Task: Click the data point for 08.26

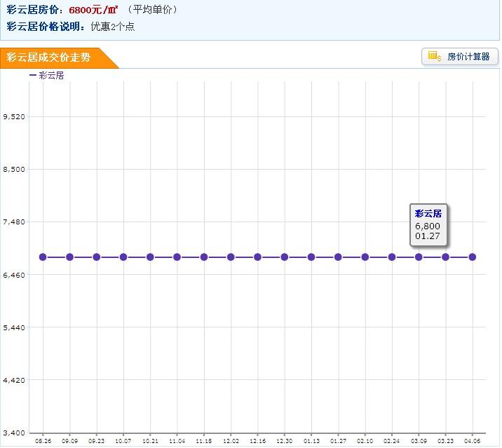Action: click(43, 257)
